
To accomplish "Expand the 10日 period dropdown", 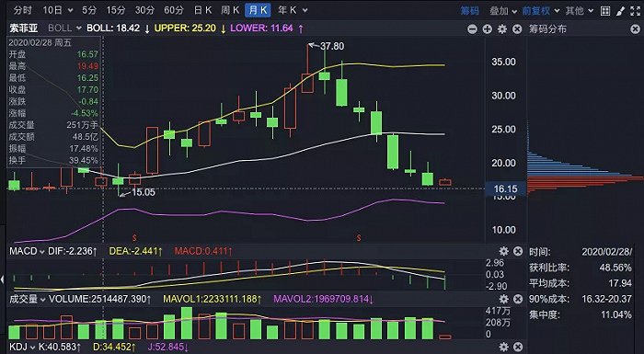I will click(x=57, y=10).
